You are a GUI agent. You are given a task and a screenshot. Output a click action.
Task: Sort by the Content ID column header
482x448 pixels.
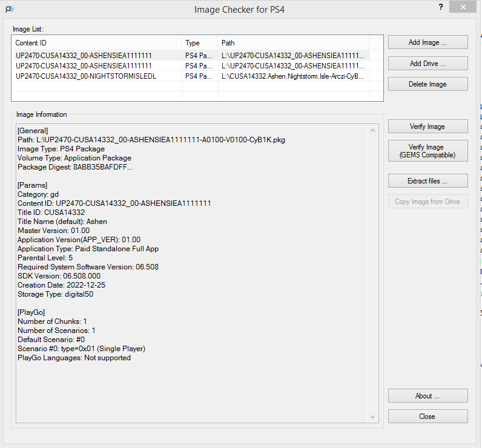96,43
